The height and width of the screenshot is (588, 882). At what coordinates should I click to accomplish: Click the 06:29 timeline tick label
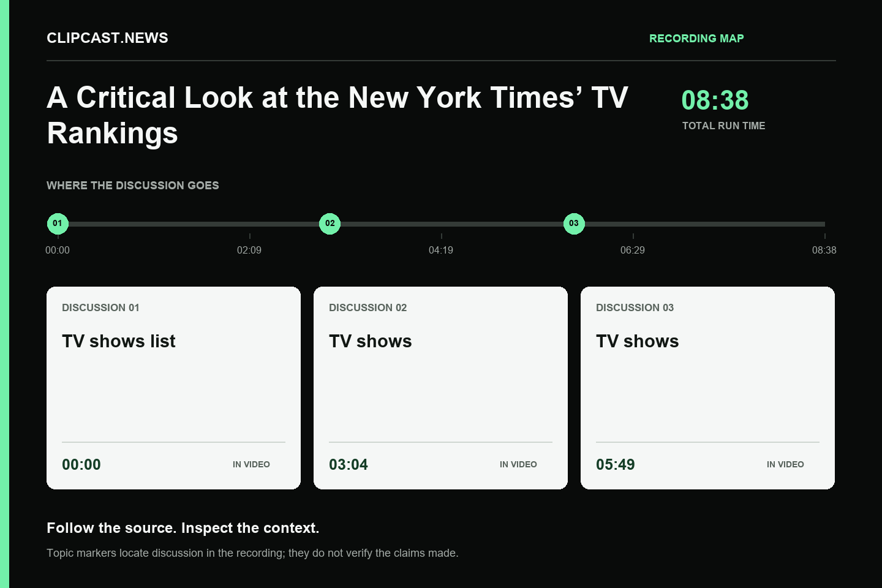click(x=633, y=250)
